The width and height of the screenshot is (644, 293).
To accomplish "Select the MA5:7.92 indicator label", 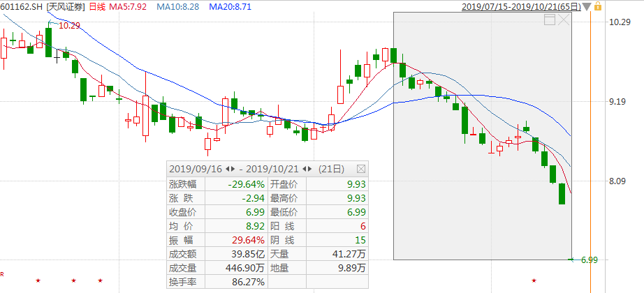I will pyautogui.click(x=128, y=6).
